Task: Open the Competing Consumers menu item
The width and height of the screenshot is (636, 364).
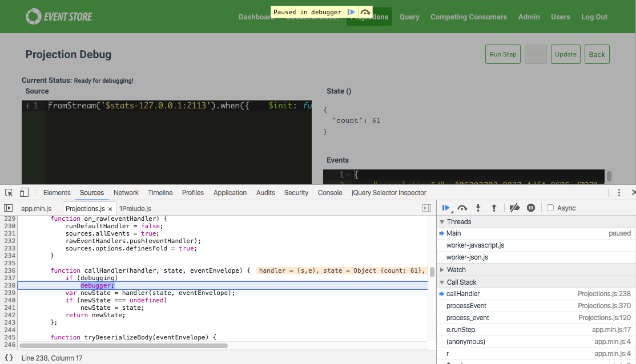Action: click(469, 17)
